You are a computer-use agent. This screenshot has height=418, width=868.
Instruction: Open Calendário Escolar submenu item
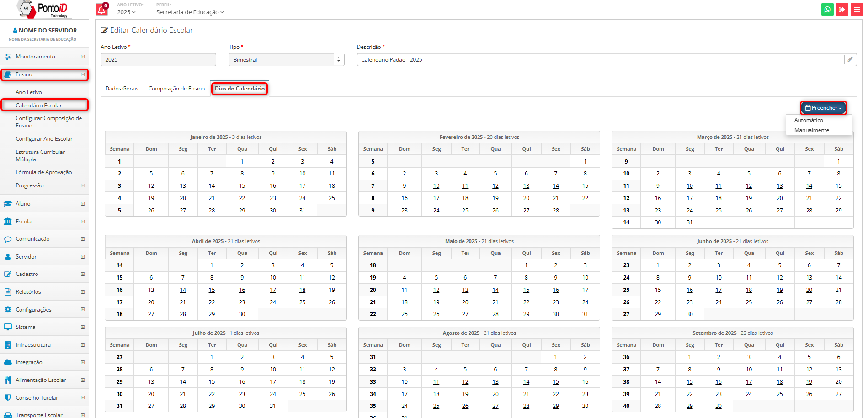pyautogui.click(x=39, y=106)
